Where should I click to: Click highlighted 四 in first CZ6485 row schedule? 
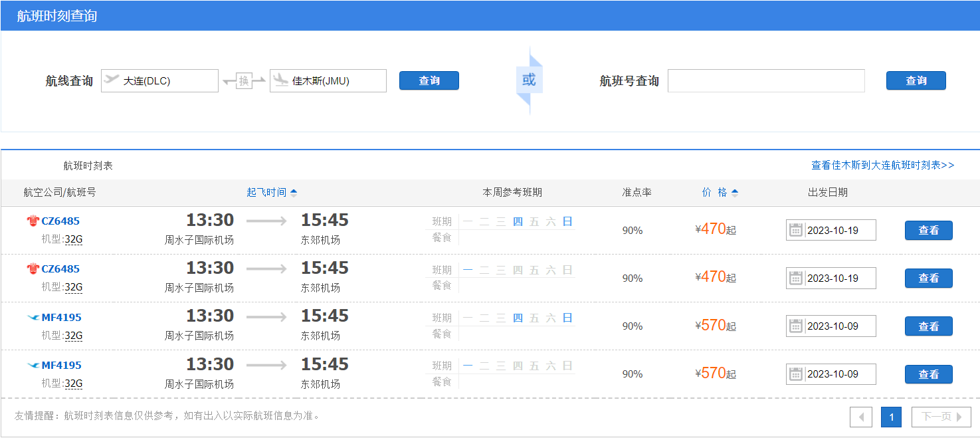[518, 221]
